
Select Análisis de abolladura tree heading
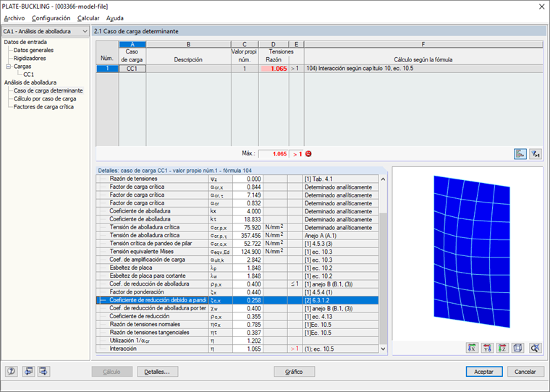[30, 82]
